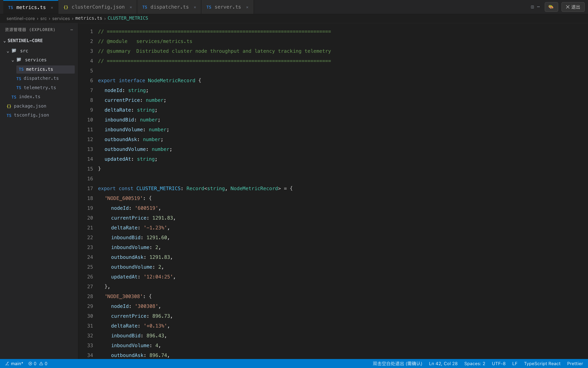Click the braces icon beside package.json

tap(9, 106)
